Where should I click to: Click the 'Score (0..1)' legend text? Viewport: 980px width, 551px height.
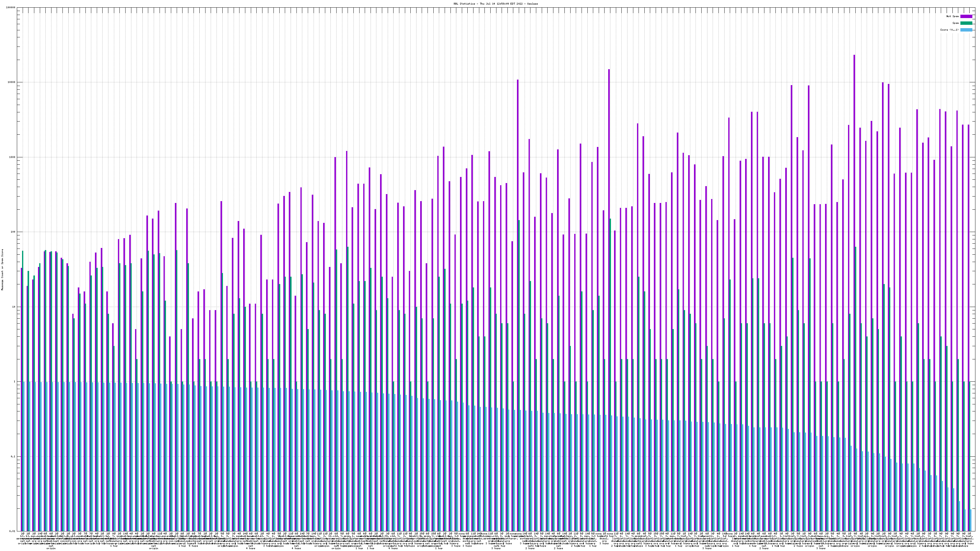[x=950, y=30]
